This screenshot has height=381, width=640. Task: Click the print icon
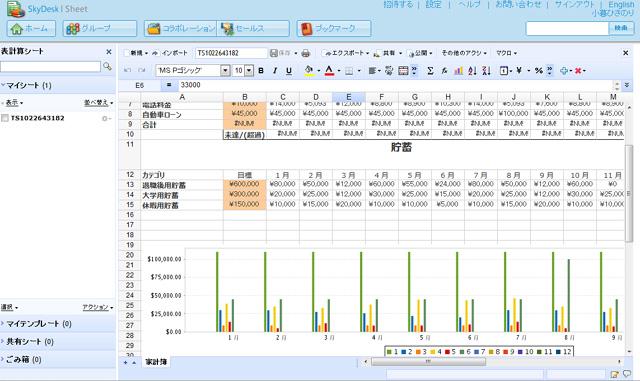point(305,53)
